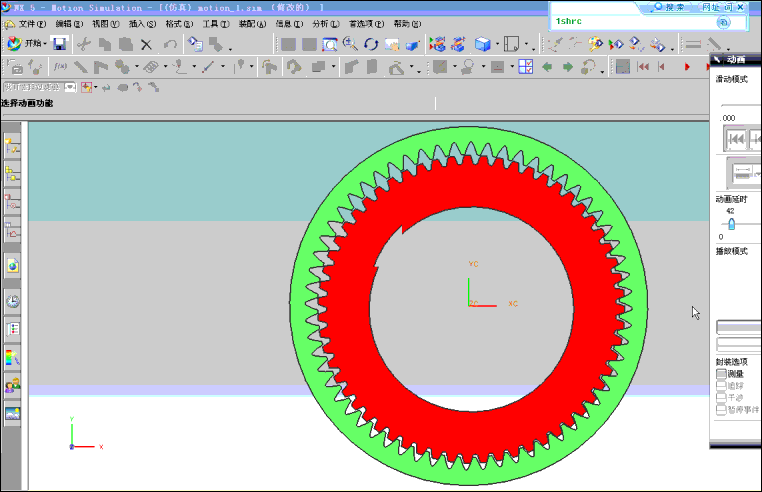Click the paint palette animation icon
Viewport: 762px width, 492px height.
tap(595, 44)
